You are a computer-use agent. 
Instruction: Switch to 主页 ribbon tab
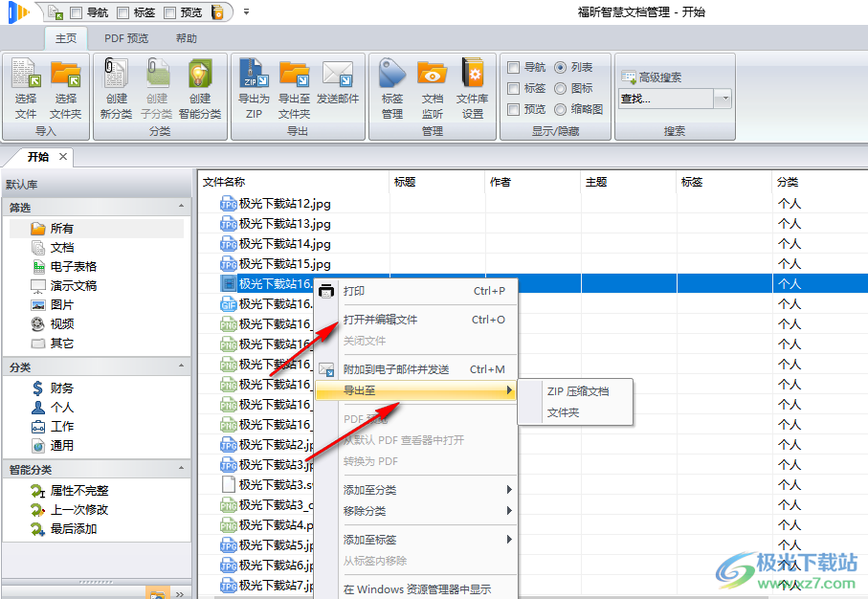point(66,38)
